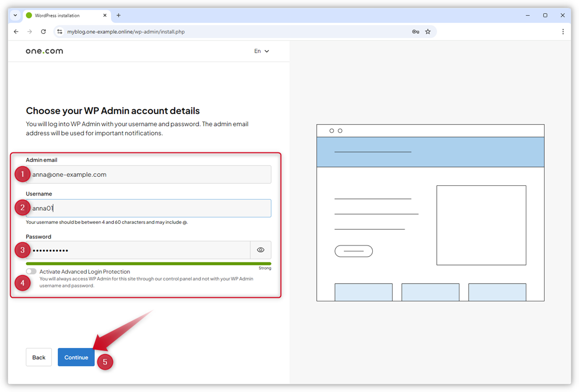The image size is (579, 392).
Task: Click the browser forward arrow
Action: click(30, 31)
